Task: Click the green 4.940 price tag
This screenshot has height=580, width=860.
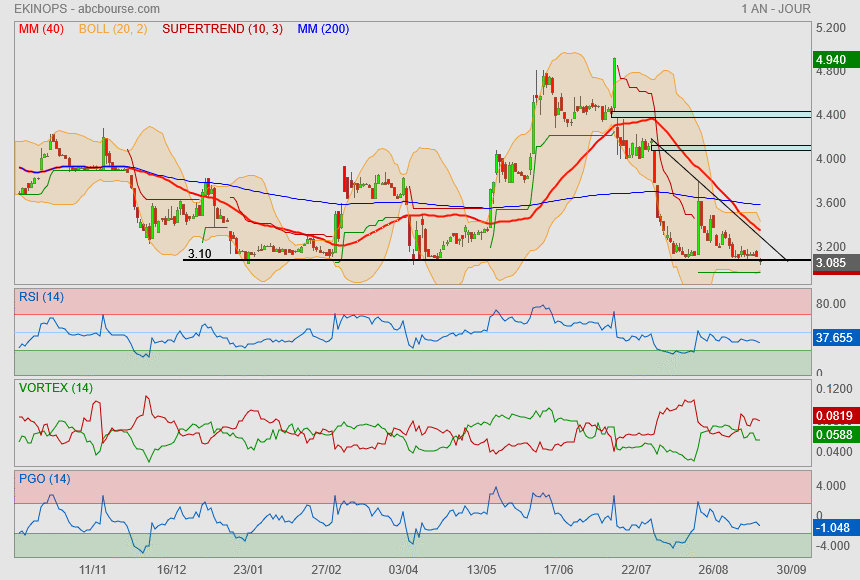Action: pos(834,60)
